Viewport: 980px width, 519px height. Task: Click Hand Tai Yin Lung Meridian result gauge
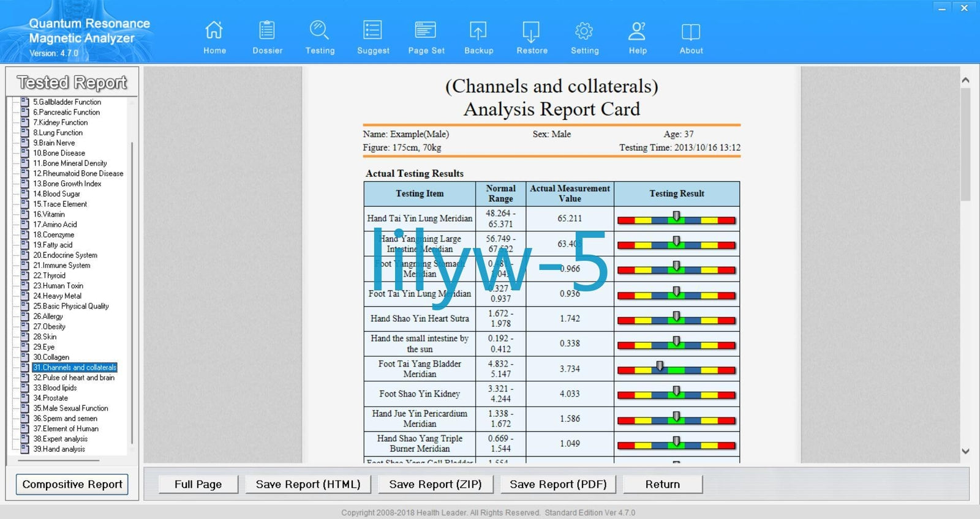tap(676, 219)
